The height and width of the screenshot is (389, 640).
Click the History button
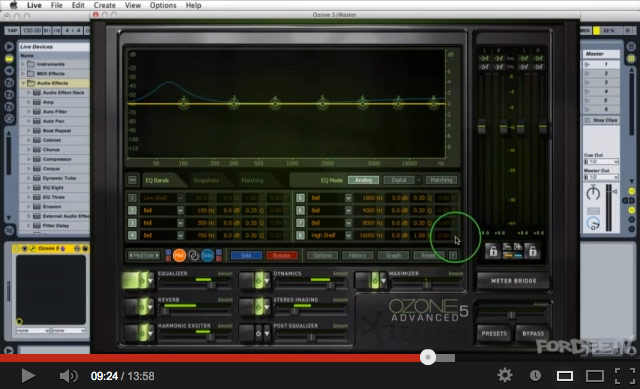358,256
